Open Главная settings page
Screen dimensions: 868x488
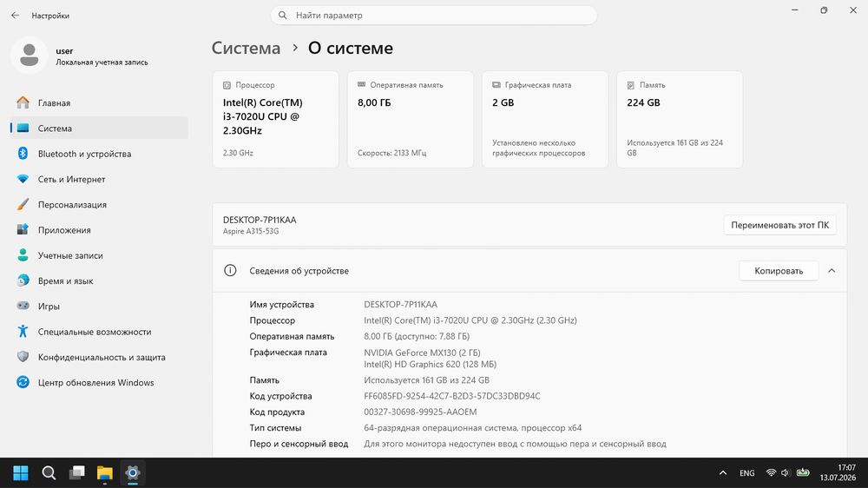click(x=99, y=102)
